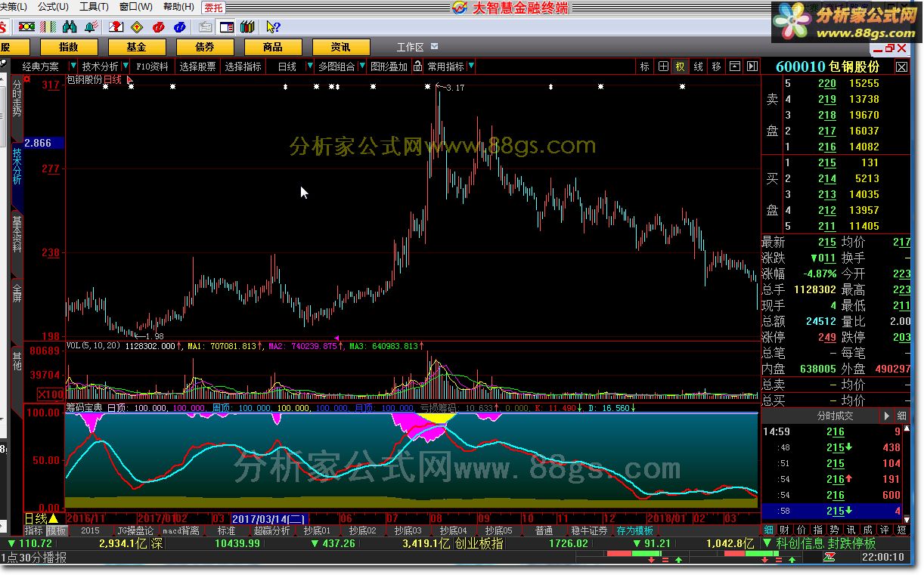Open the 帮助(H) menu

[178, 7]
